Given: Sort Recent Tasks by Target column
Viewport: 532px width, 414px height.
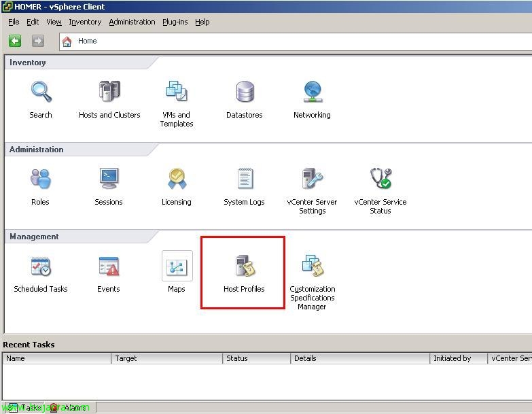Looking at the screenshot, I should tap(167, 358).
